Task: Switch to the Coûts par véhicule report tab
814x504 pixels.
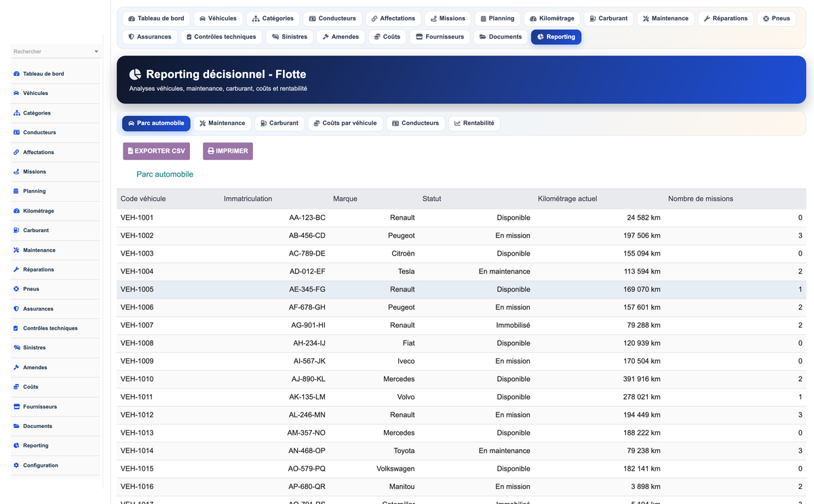Action: click(345, 123)
